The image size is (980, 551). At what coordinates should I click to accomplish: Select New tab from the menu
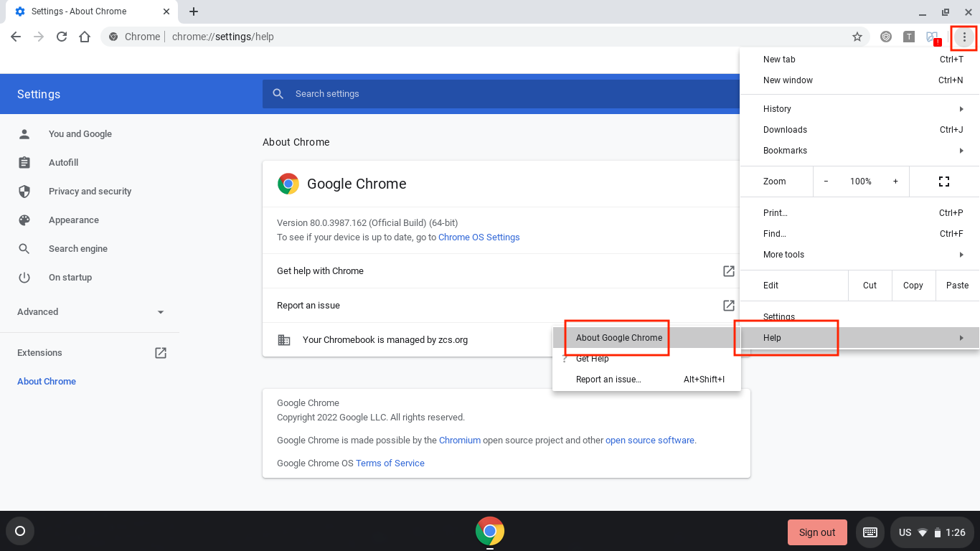click(859, 60)
